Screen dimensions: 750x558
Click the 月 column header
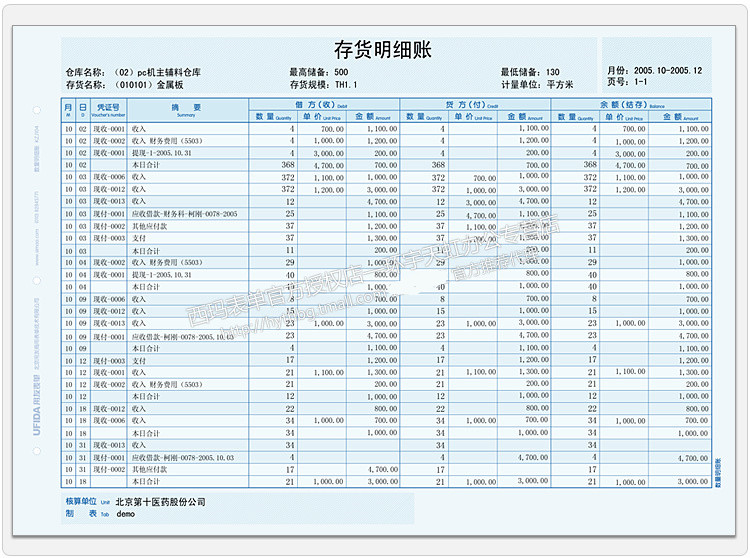68,110
